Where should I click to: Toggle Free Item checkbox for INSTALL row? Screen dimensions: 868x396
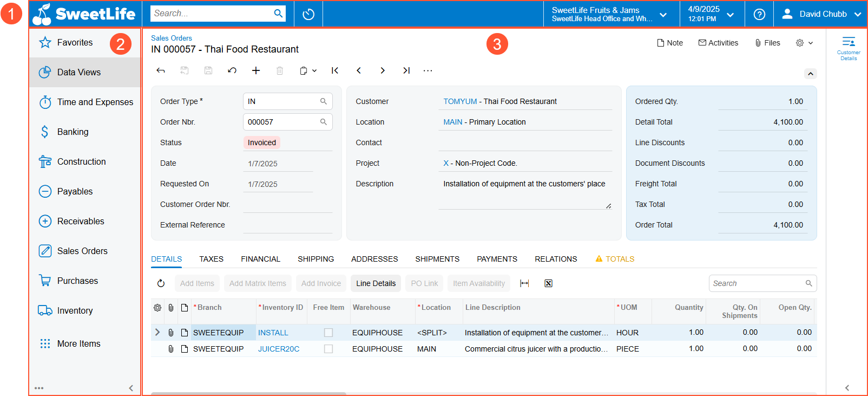point(328,333)
